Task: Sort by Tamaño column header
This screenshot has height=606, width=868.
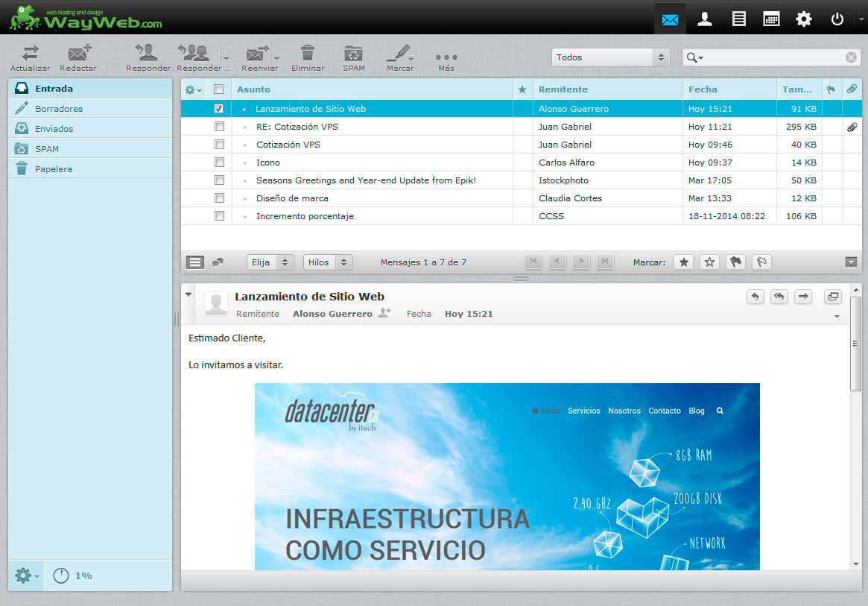Action: coord(797,89)
